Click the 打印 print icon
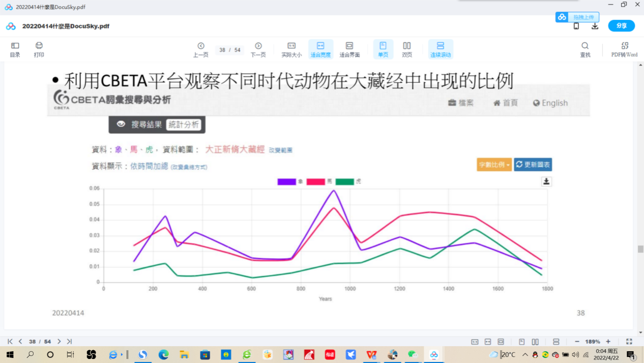 (x=39, y=49)
